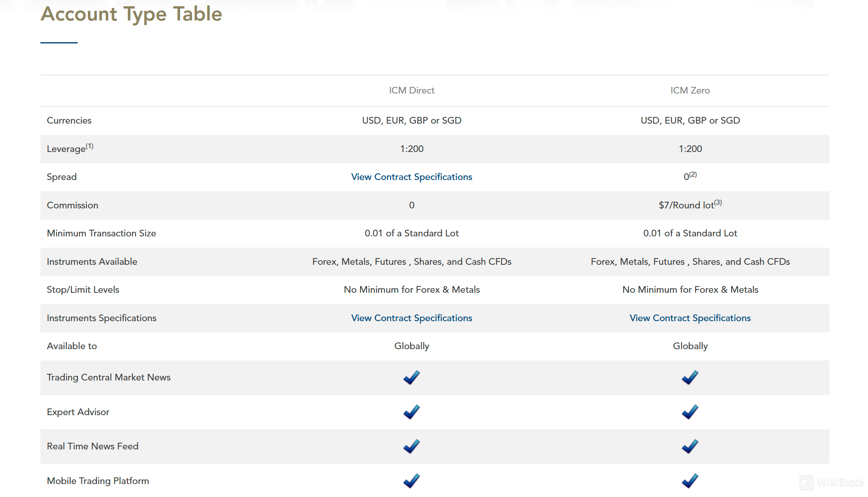Click the Trading Central Market News label

109,378
